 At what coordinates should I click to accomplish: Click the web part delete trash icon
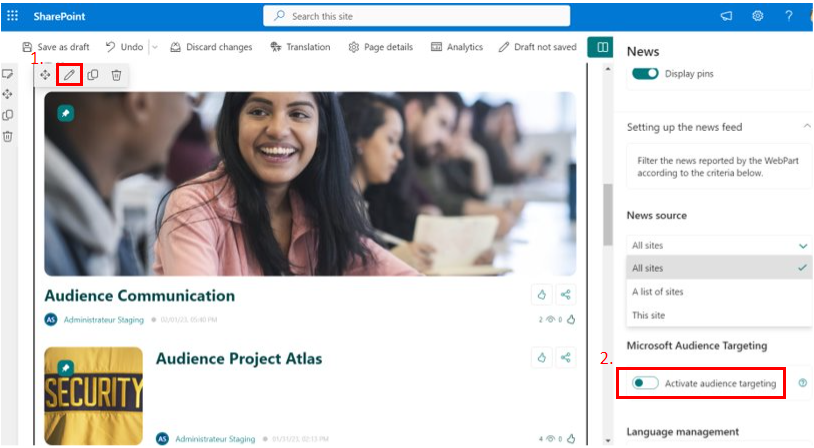pos(116,75)
